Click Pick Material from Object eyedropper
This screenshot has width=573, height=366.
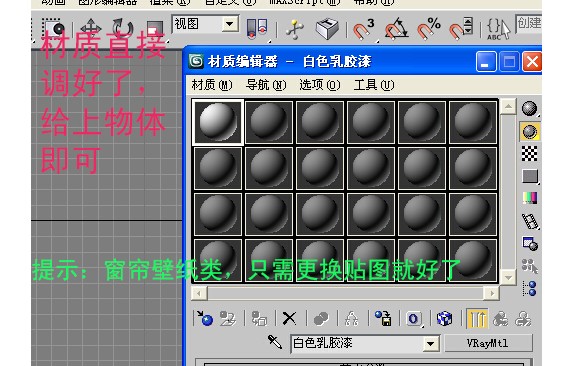coord(275,342)
